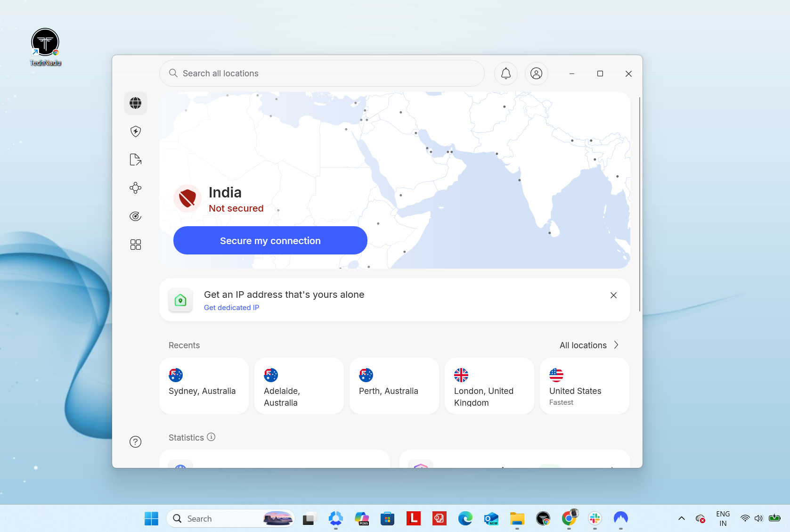790x532 pixels.
Task: Open File Explorer from taskbar
Action: pos(517,518)
